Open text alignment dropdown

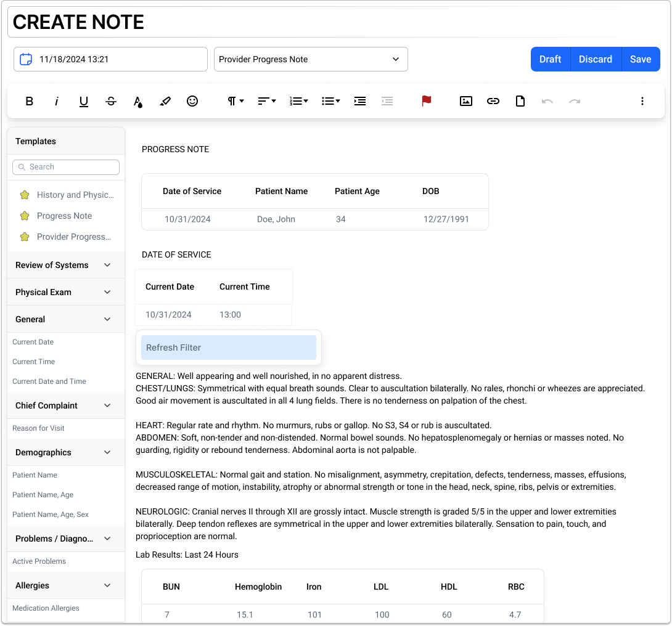(x=266, y=101)
